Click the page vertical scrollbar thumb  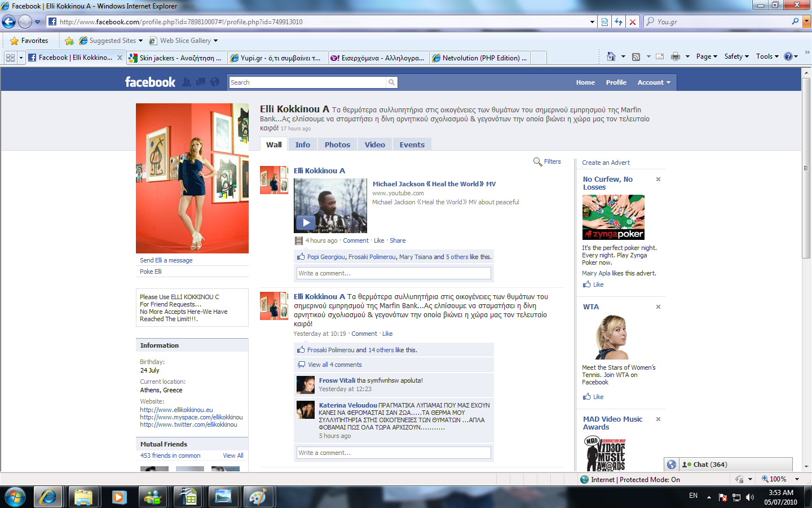pyautogui.click(x=806, y=168)
